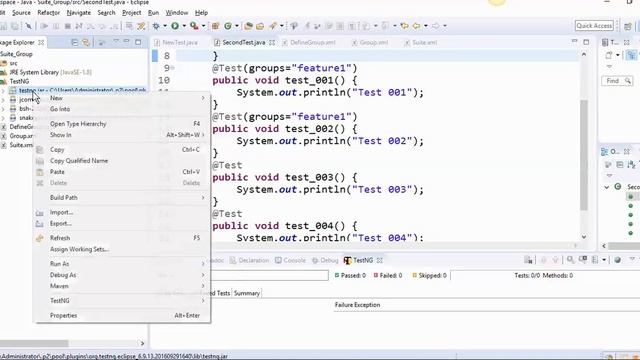Click the Task List new task icon
Screen dimensions: 640x360
click(x=609, y=55)
